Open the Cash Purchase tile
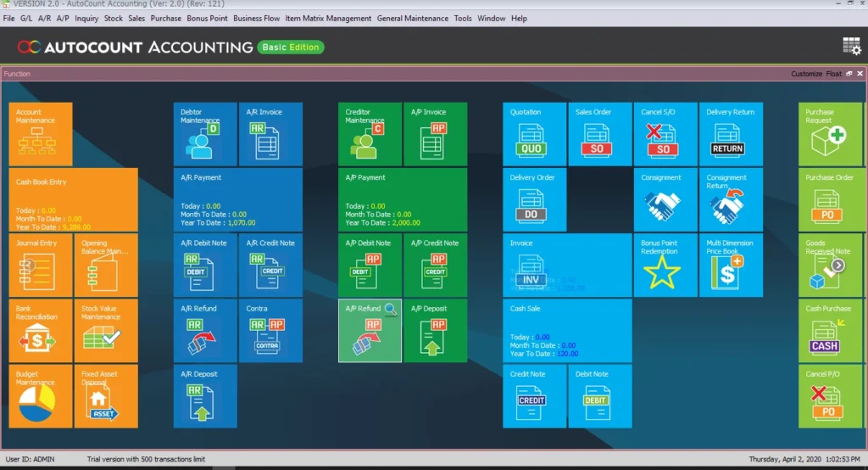868x470 pixels. click(831, 330)
